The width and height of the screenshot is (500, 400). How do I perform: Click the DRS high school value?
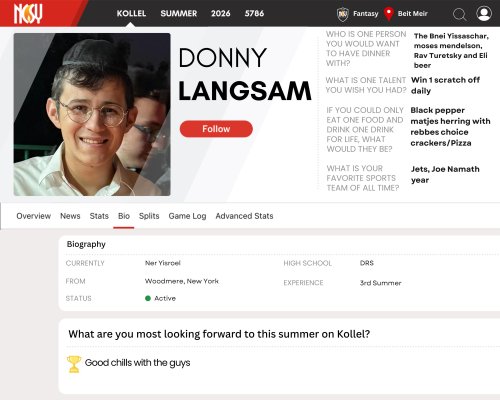367,263
